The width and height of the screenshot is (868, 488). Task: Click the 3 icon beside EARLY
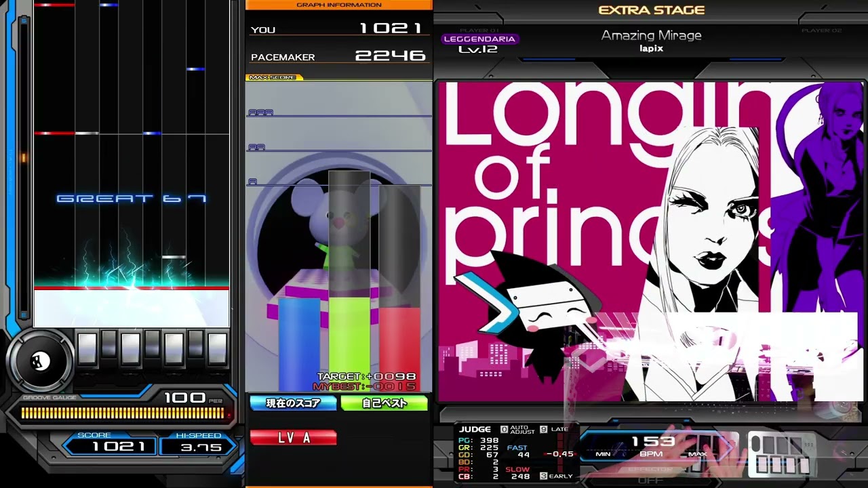click(543, 476)
